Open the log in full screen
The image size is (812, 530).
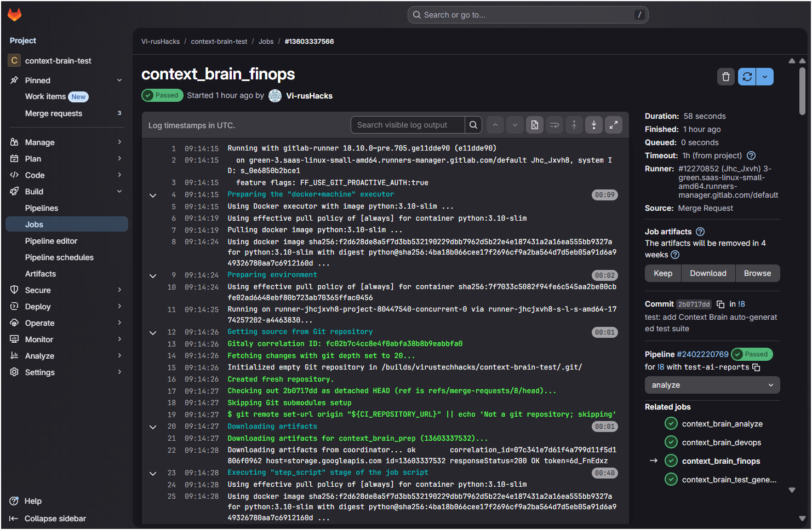[614, 125]
